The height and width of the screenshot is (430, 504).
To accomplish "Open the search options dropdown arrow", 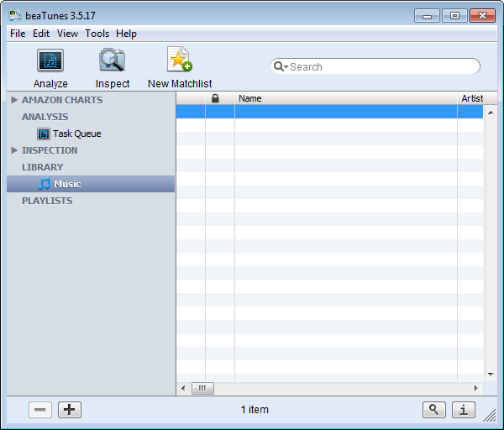I will tap(281, 66).
